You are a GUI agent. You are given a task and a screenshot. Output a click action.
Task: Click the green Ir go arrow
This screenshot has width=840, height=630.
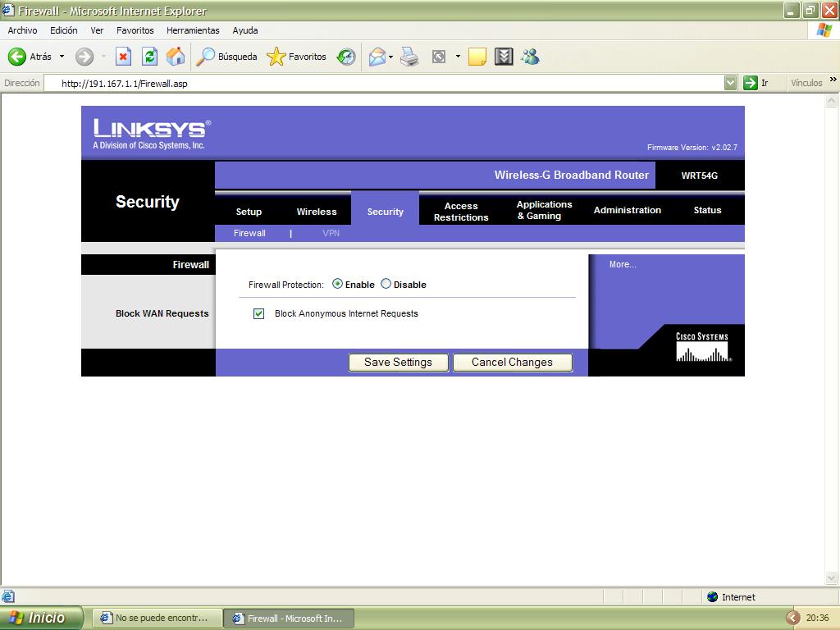click(750, 83)
